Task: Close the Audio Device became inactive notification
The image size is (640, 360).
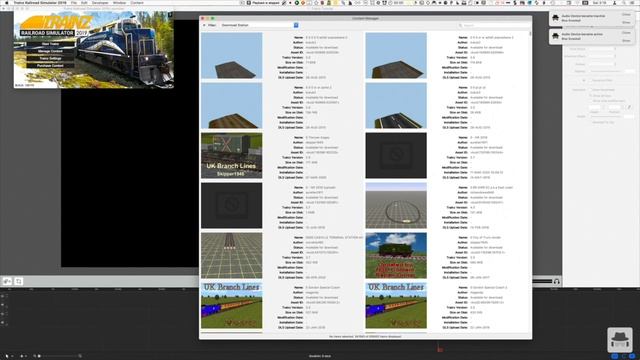Action: [626, 15]
